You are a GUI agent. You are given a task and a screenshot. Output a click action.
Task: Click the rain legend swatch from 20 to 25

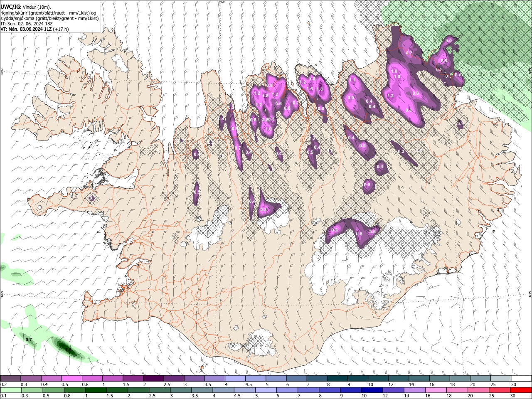(478, 390)
